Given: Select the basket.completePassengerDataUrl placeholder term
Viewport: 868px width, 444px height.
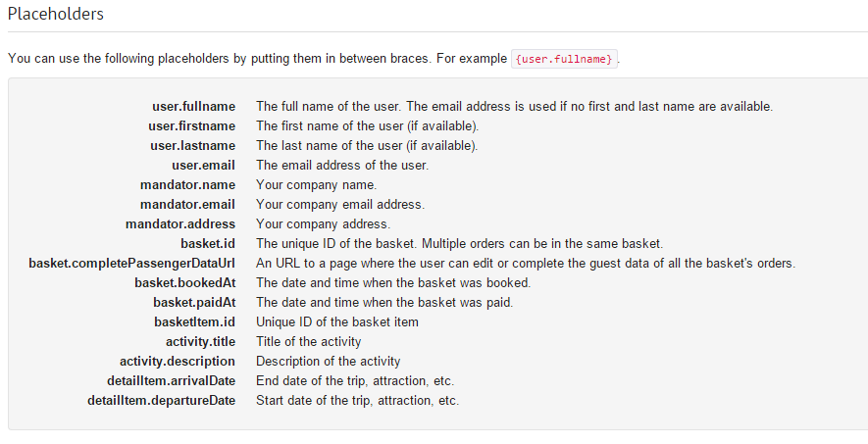Looking at the screenshot, I should (131, 264).
